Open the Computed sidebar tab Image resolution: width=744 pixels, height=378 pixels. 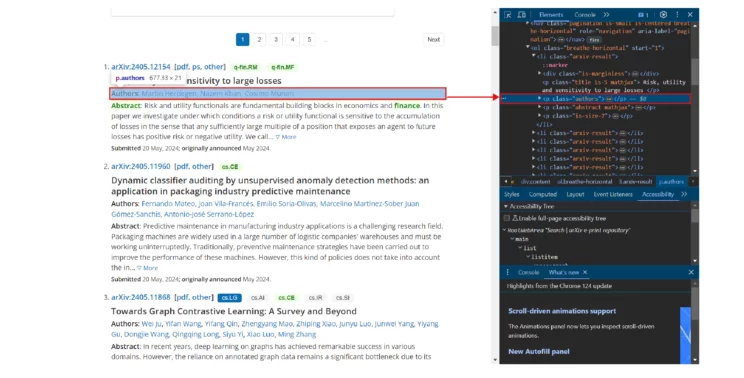click(x=542, y=194)
